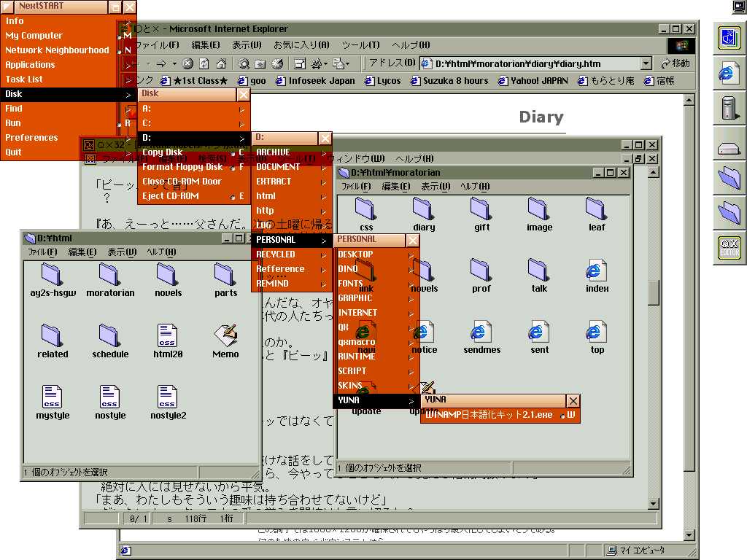Open the もらとり庵 link
This screenshot has width=747, height=560.
pos(606,81)
